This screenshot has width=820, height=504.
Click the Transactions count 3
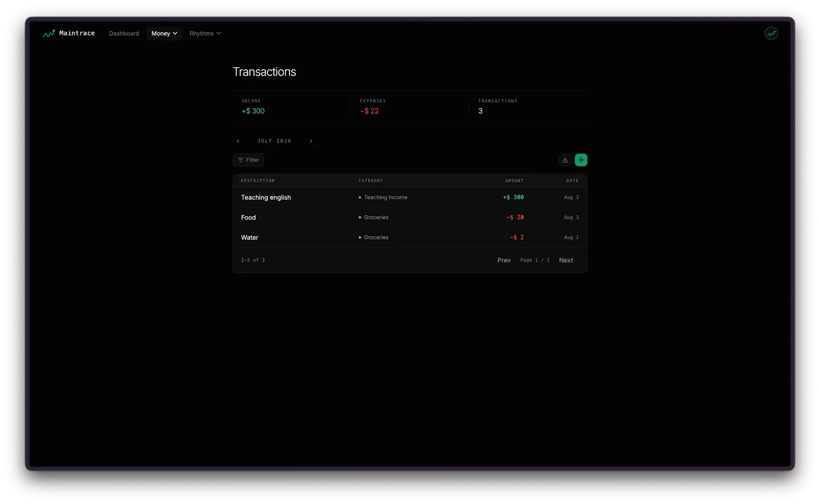tap(480, 111)
